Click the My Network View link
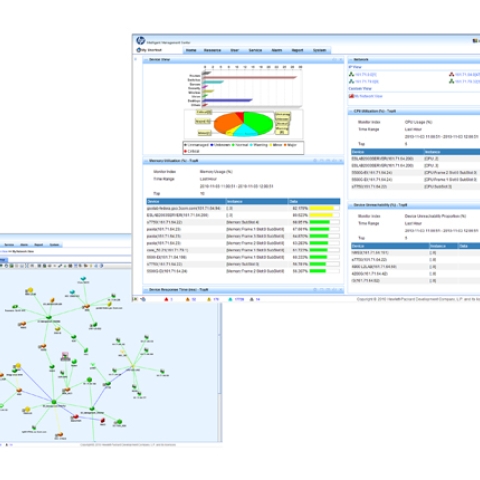This screenshot has width=480, height=480. [x=368, y=96]
